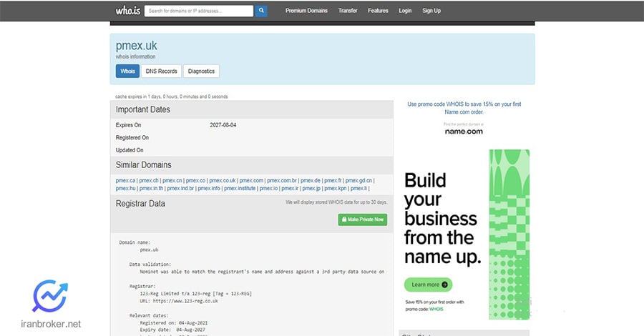This screenshot has width=644, height=336.
Task: Go to the Login page
Action: (x=405, y=11)
